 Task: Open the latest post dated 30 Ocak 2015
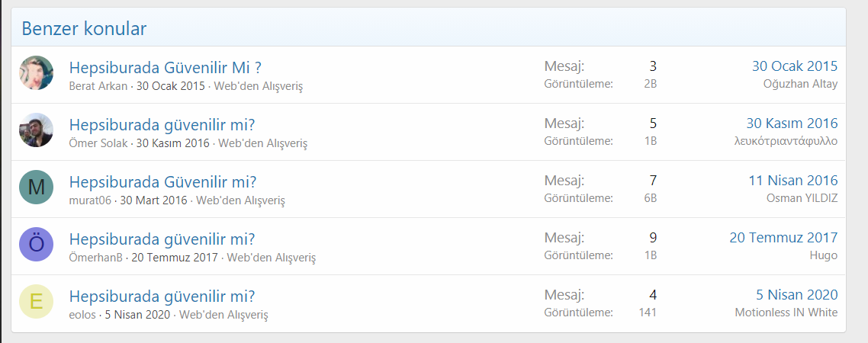(x=794, y=66)
